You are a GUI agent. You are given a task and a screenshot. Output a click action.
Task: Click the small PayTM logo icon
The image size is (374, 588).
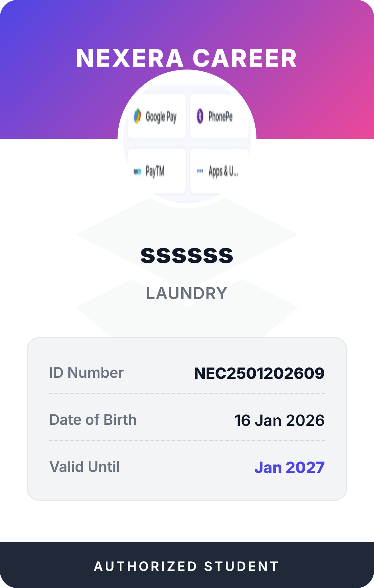pos(137,172)
